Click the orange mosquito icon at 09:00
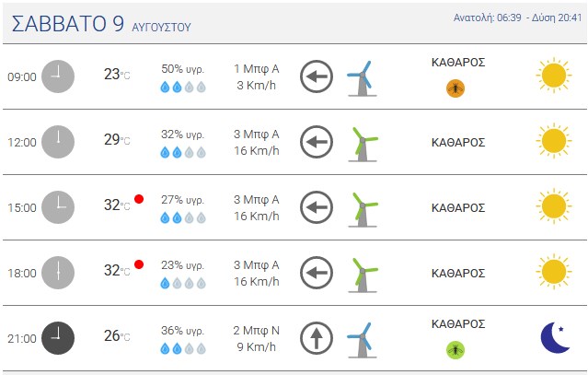This screenshot has height=375, width=588. tap(455, 88)
